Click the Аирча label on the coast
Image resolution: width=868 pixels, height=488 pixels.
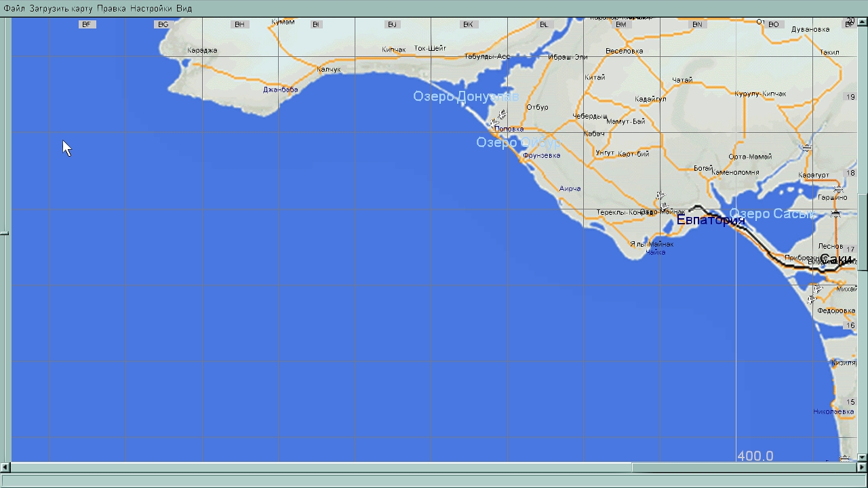tap(570, 188)
